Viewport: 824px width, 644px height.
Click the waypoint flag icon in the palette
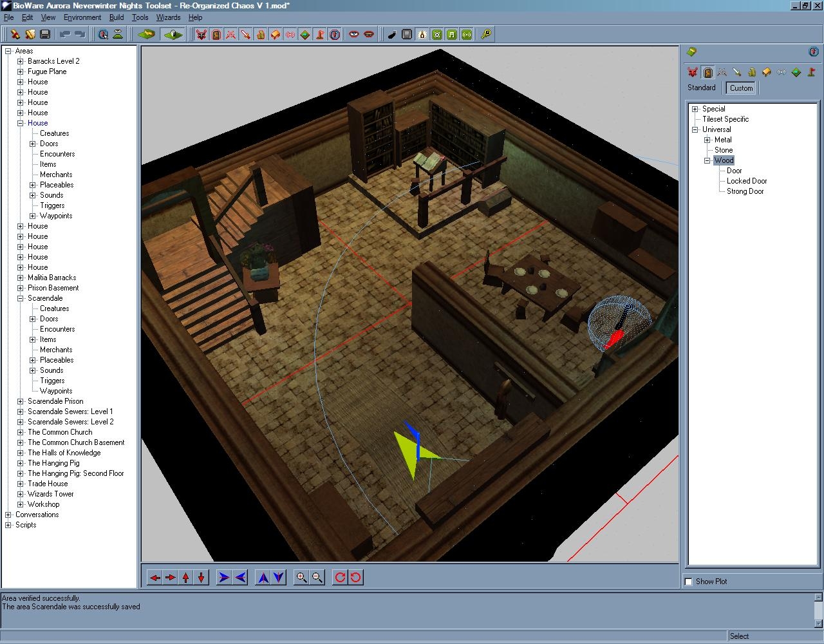(811, 72)
